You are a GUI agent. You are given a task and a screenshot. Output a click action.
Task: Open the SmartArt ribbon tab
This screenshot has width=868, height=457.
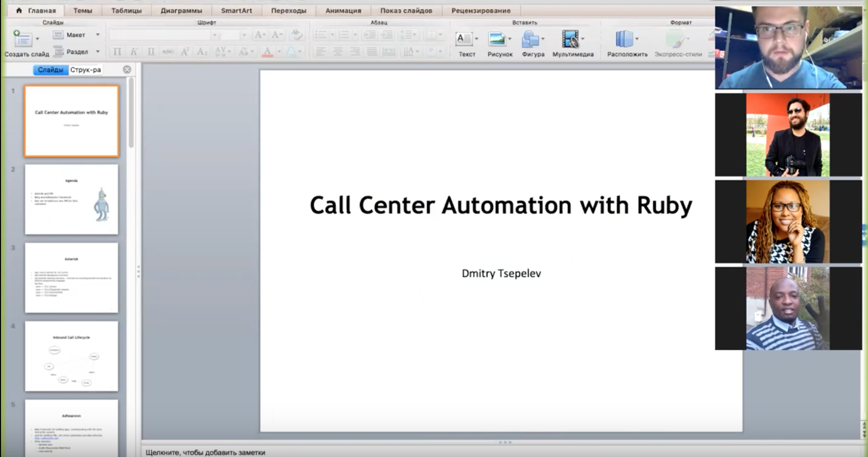(x=237, y=10)
